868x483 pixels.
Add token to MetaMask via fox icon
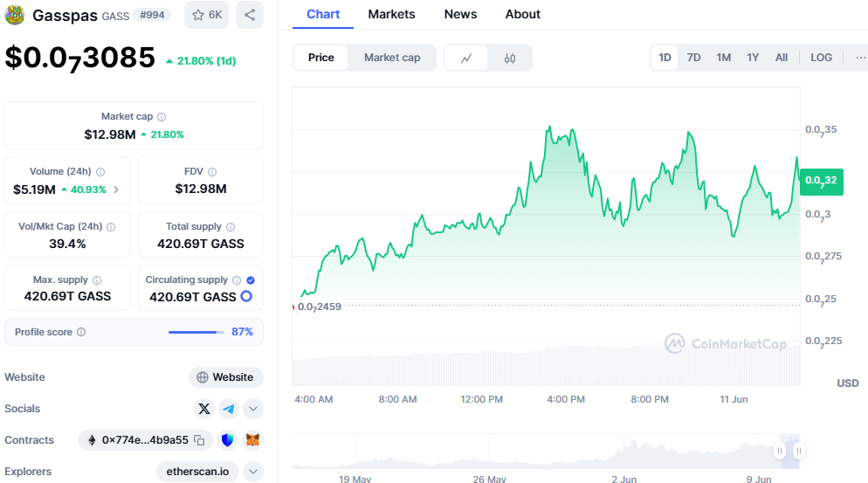tap(252, 440)
